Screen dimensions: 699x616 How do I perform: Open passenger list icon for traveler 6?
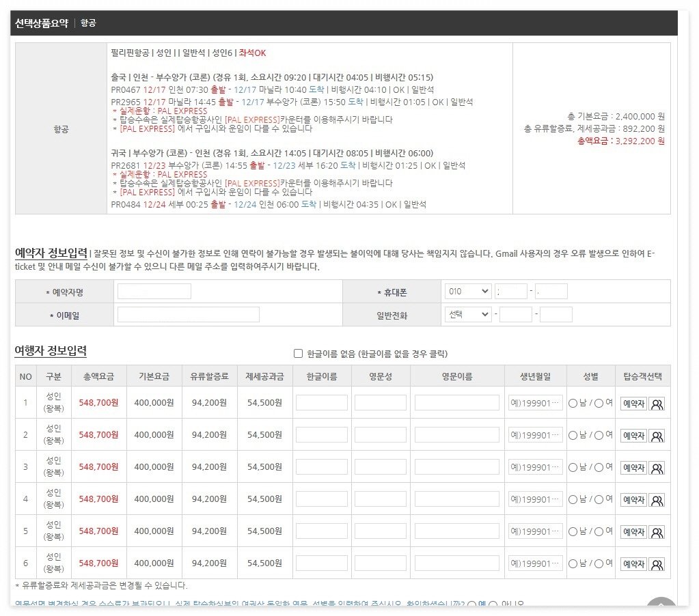coord(657,564)
